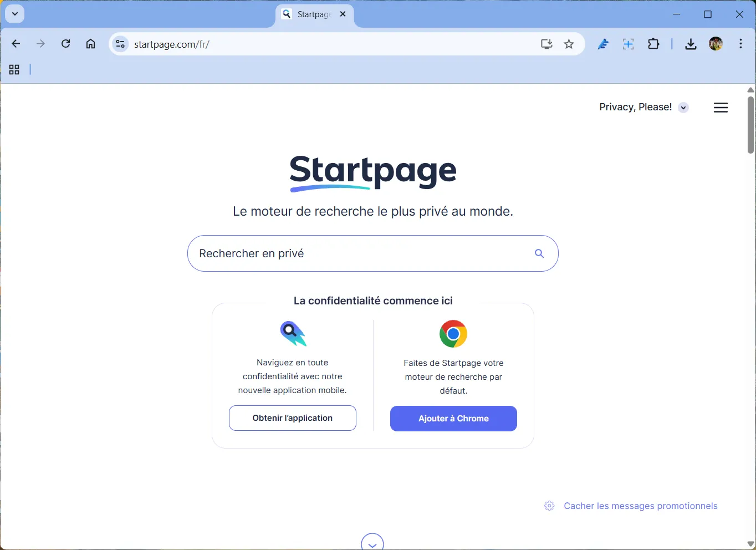The width and height of the screenshot is (756, 550).
Task: Click the Chrome logo in promo card
Action: point(453,334)
